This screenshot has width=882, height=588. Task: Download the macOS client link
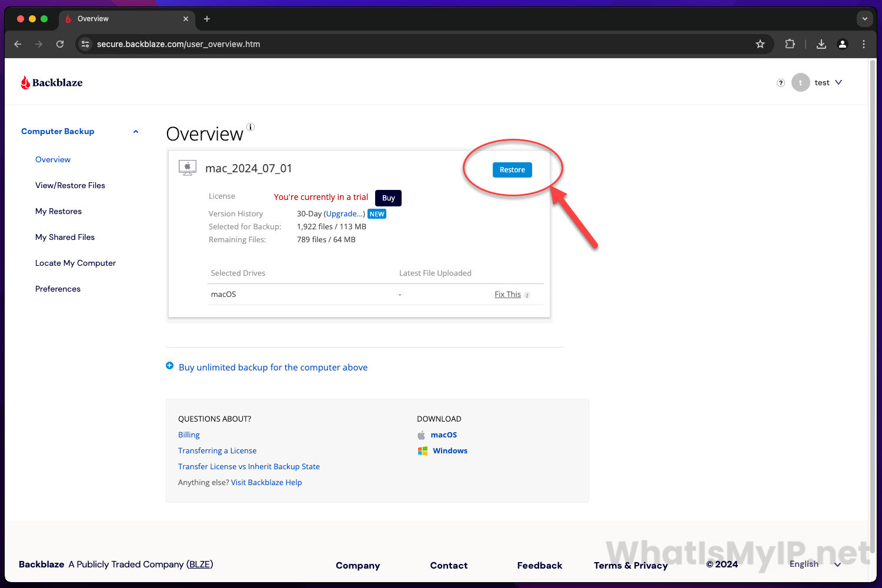443,435
